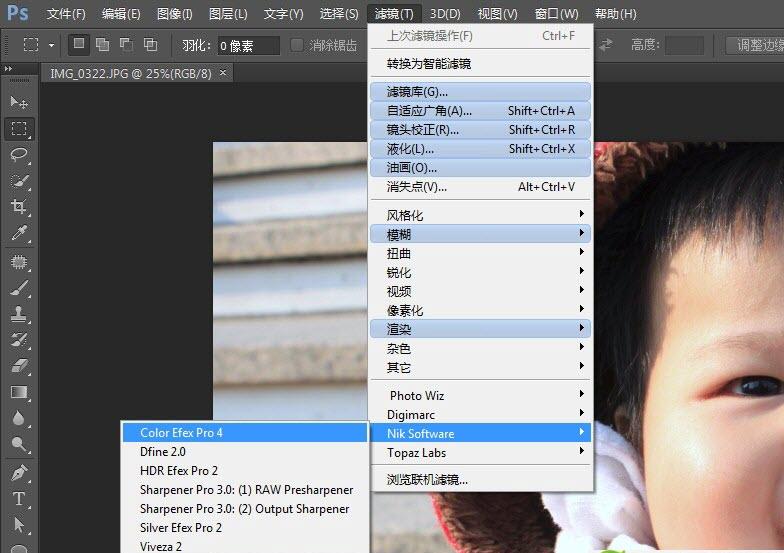The height and width of the screenshot is (553, 784).
Task: Enable Add to selection mode
Action: tap(103, 45)
